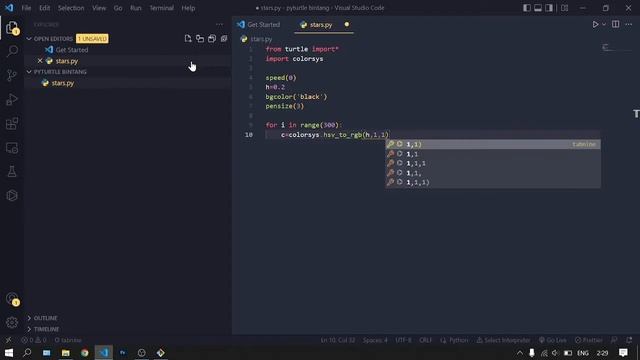Click the unsaved dot on stars.py tab
The height and width of the screenshot is (360, 640).
pyautogui.click(x=347, y=24)
